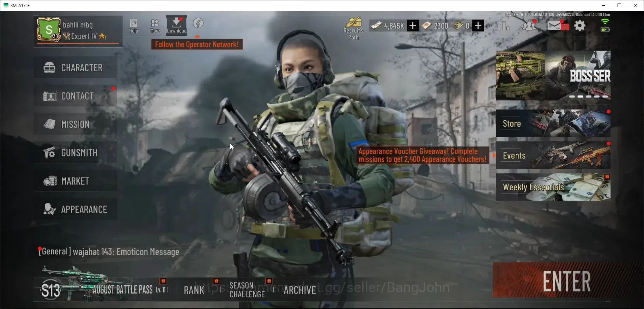The width and height of the screenshot is (644, 309).
Task: Open the APPEARANCE menu
Action: (75, 209)
